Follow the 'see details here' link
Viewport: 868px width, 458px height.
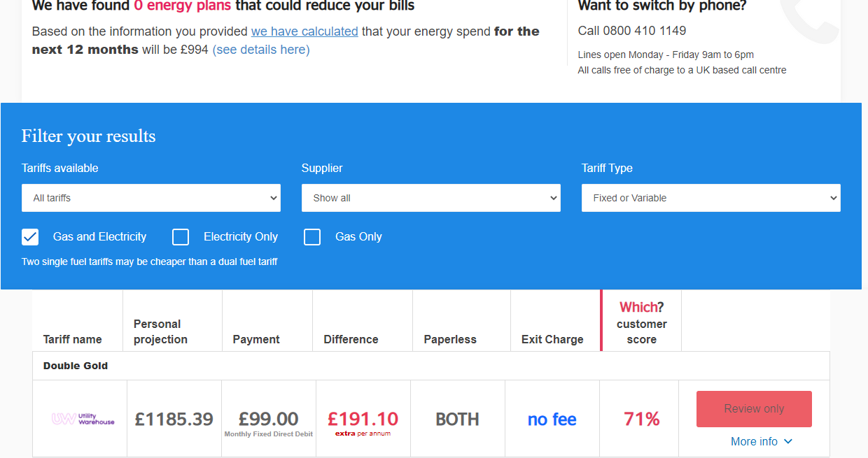point(261,50)
